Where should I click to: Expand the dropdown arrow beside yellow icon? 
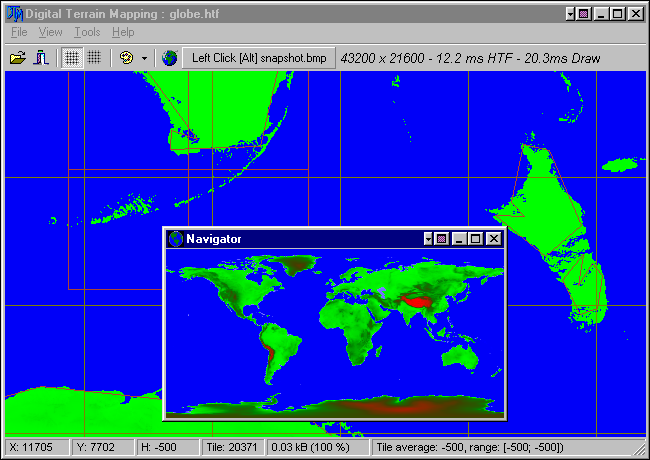144,58
